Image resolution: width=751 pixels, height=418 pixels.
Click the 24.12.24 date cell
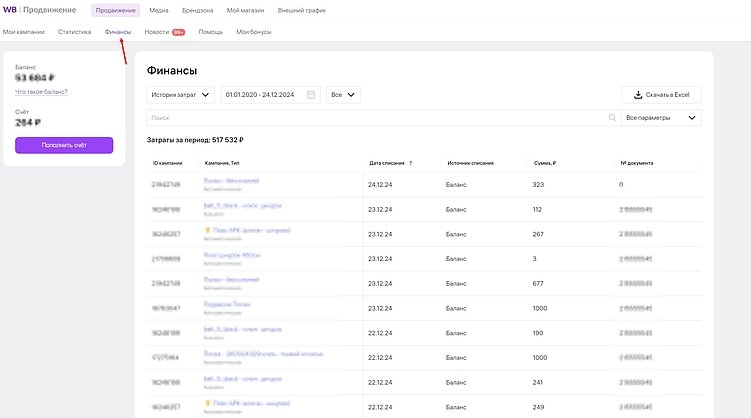pyautogui.click(x=380, y=185)
